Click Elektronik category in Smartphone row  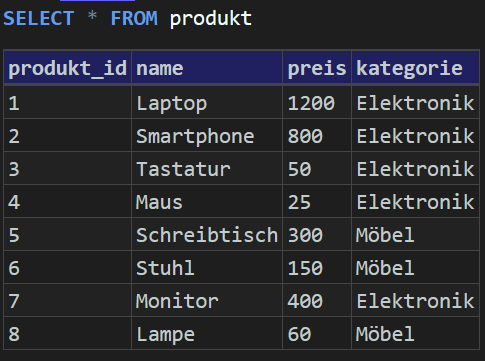point(416,136)
